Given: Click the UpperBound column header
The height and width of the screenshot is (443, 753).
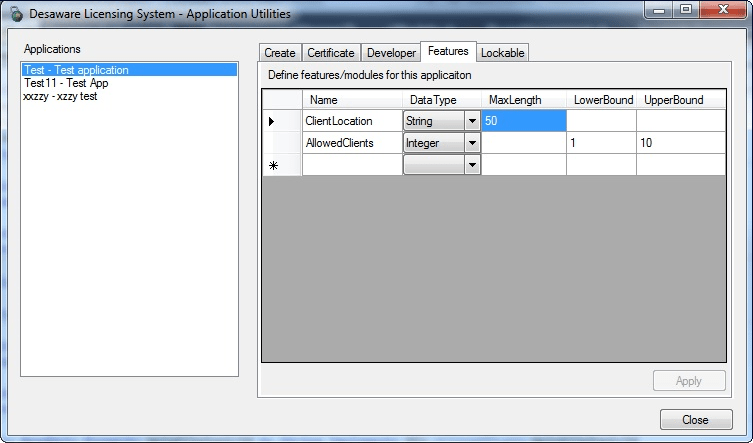Looking at the screenshot, I should [681, 99].
